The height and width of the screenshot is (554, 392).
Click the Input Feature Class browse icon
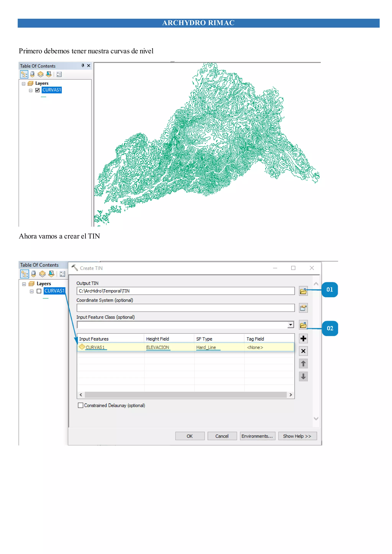pos(303,325)
